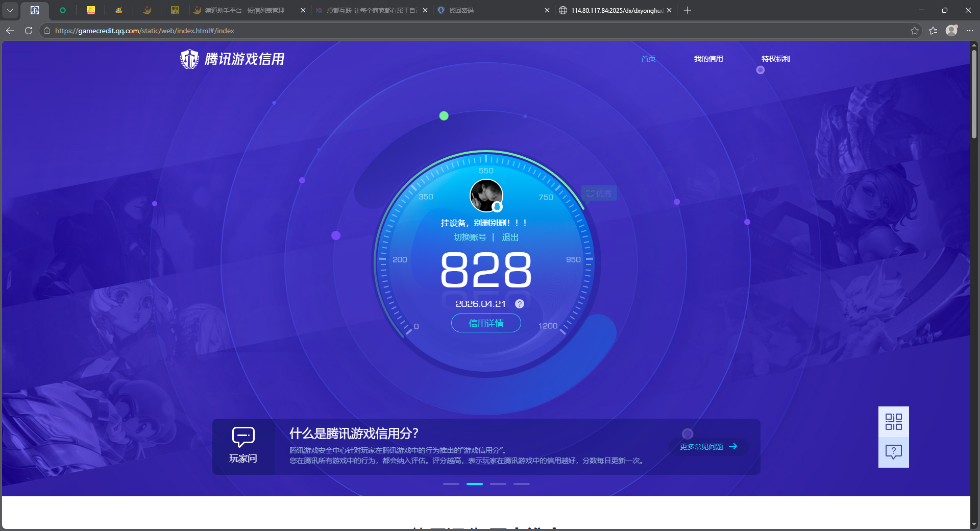Click the collections icon next to the star
980x531 pixels.
click(x=933, y=31)
